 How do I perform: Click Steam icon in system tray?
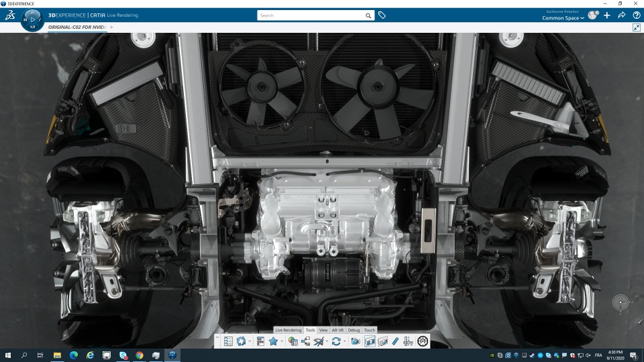[x=532, y=355]
